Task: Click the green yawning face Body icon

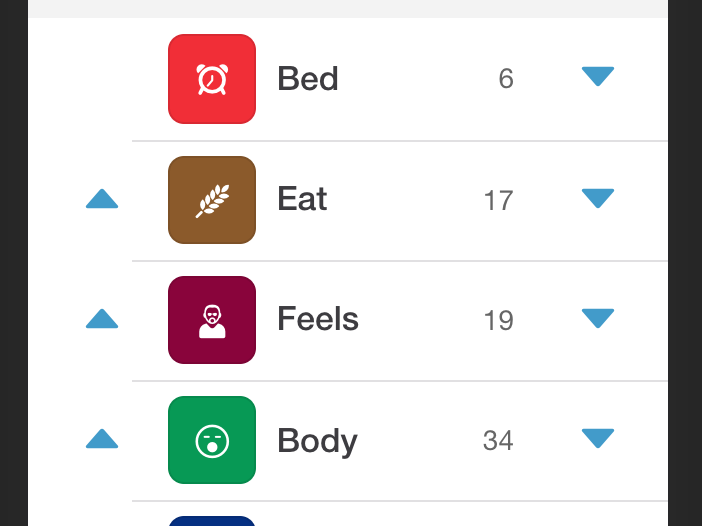Action: (x=212, y=440)
